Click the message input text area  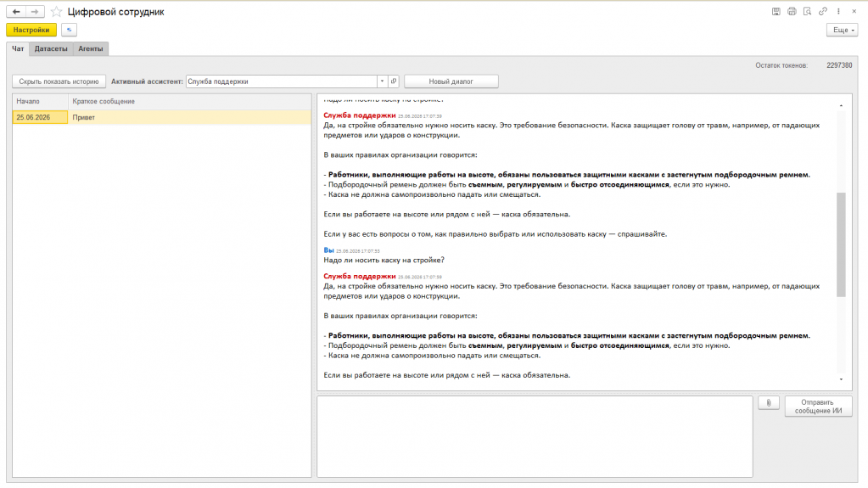coord(535,436)
